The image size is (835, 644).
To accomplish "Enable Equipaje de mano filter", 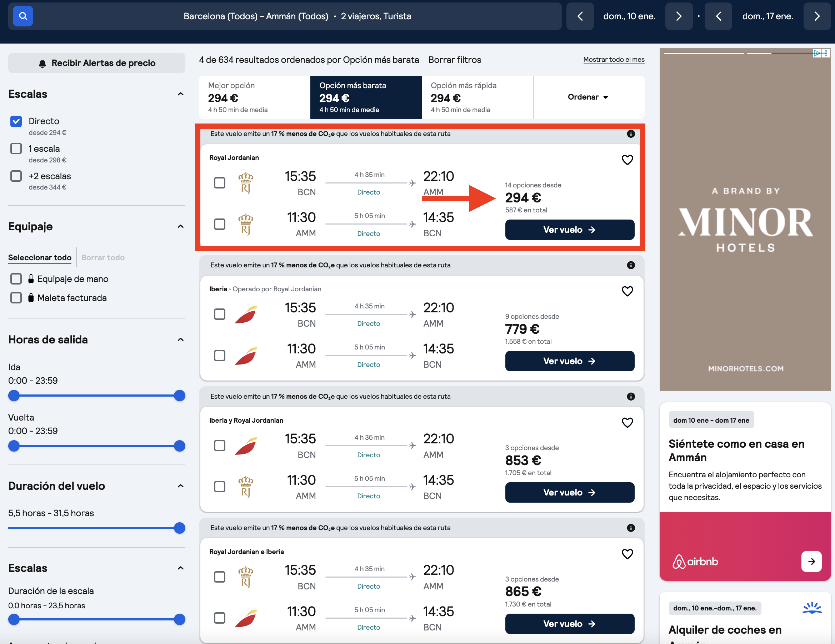I will coord(16,279).
